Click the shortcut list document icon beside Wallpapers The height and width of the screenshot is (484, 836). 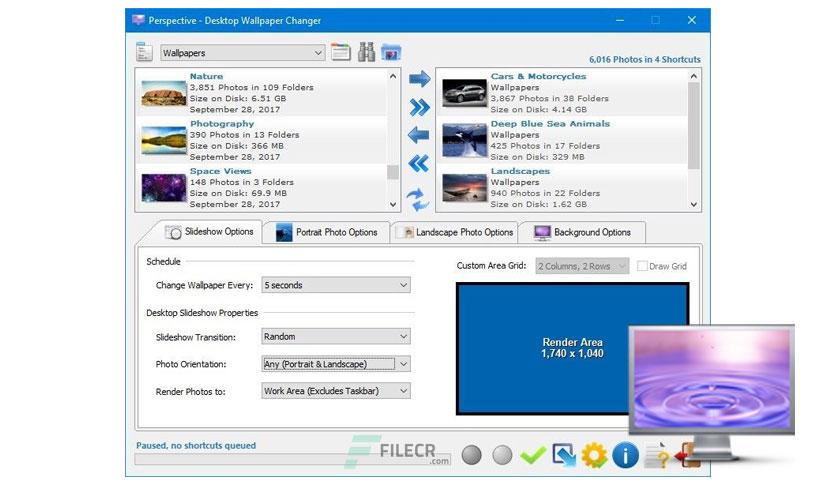[x=143, y=52]
